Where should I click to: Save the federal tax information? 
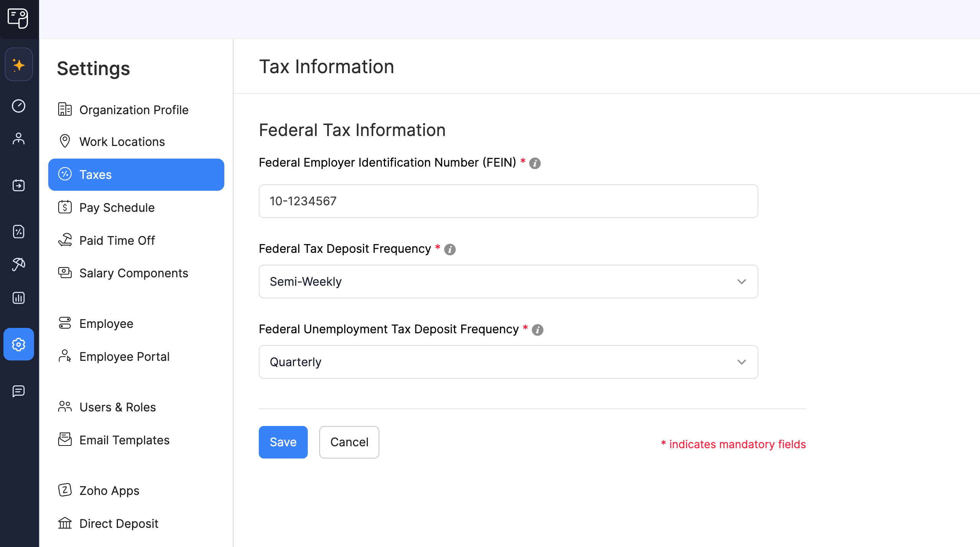[283, 442]
